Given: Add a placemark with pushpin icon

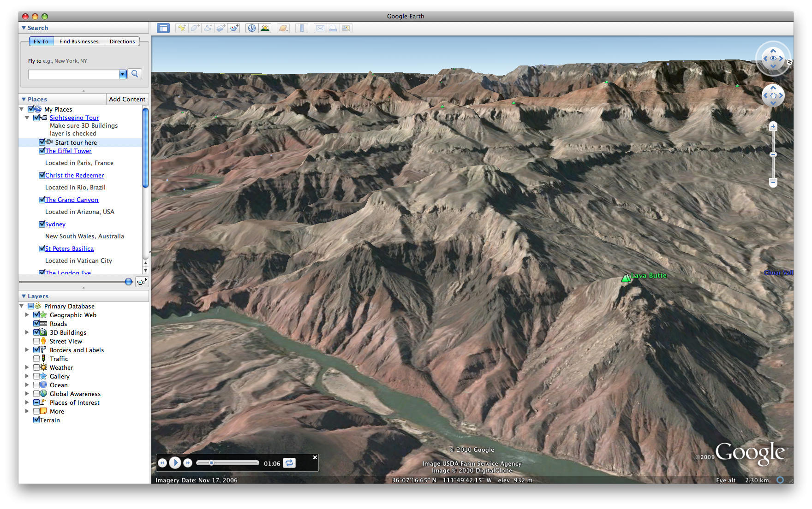Looking at the screenshot, I should point(182,28).
